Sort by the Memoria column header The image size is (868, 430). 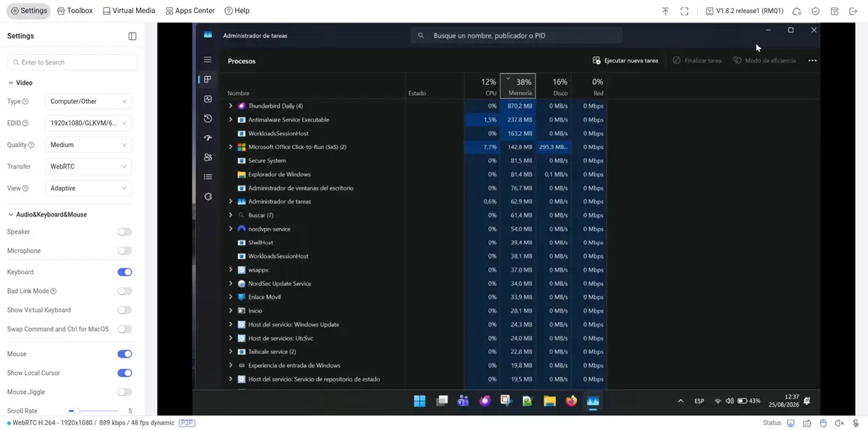[517, 86]
